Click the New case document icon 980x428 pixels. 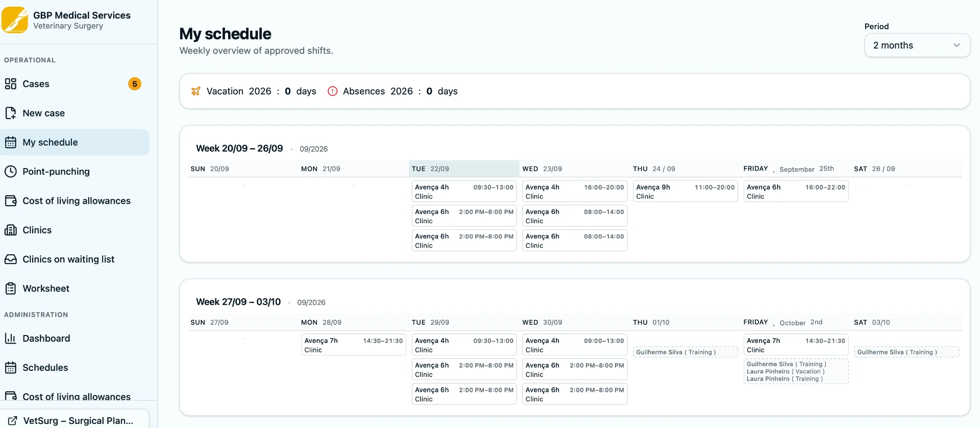11,113
